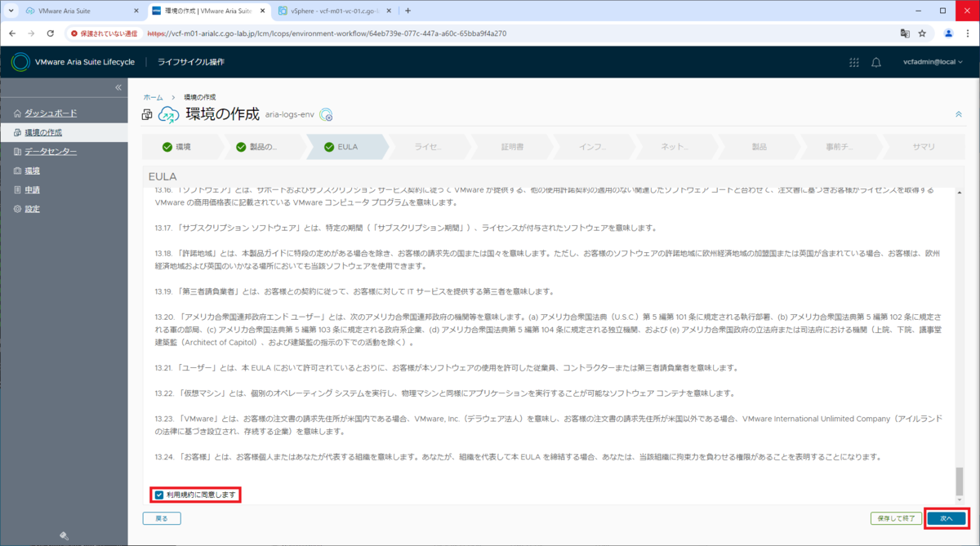Click the pin icon at sidebar bottom
980x546 pixels.
point(64,535)
